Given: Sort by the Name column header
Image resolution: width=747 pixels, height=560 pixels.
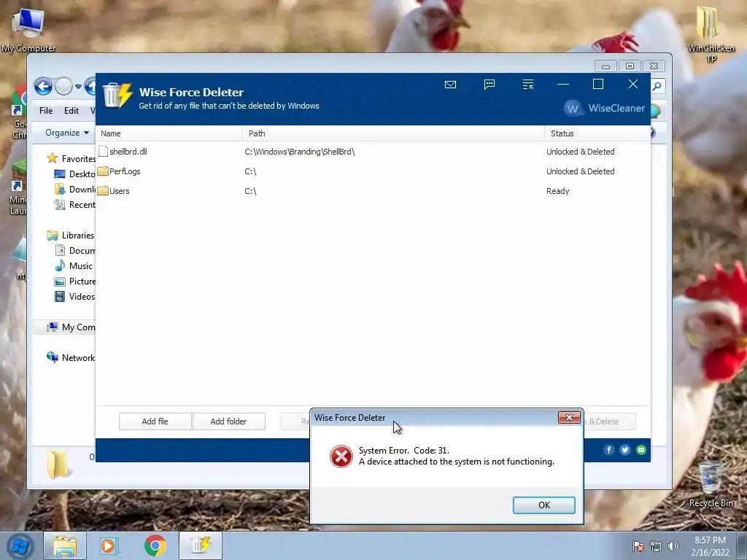Looking at the screenshot, I should coord(169,133).
